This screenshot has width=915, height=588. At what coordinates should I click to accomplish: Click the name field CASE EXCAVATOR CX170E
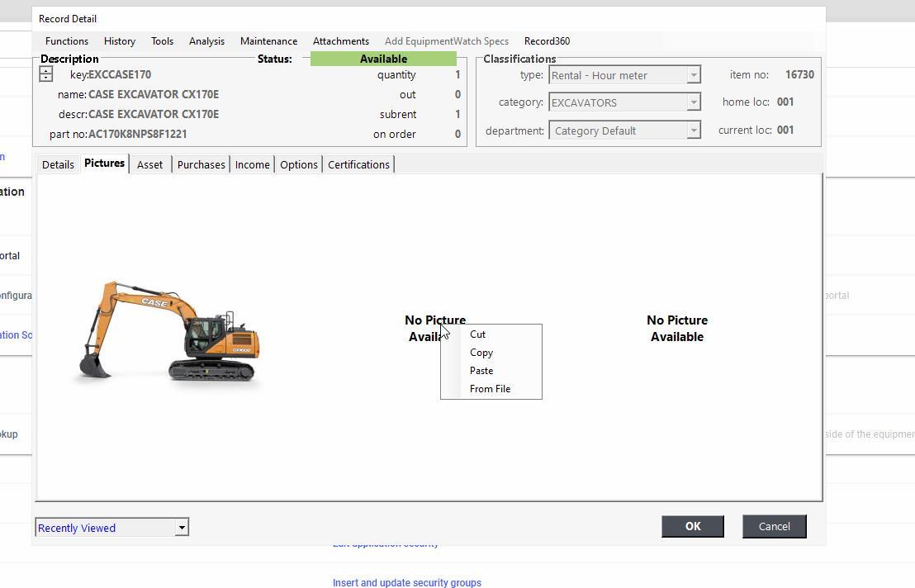pyautogui.click(x=154, y=94)
